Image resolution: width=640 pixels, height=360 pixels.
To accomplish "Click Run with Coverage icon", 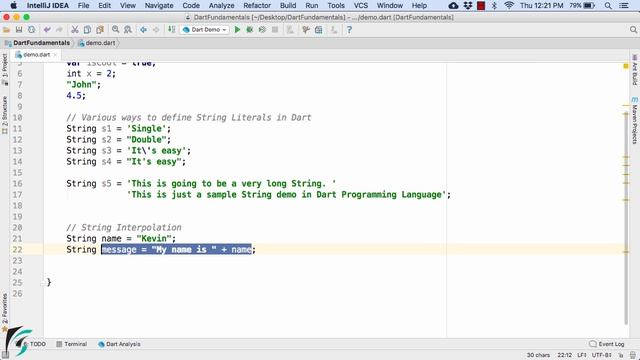I will [x=262, y=30].
